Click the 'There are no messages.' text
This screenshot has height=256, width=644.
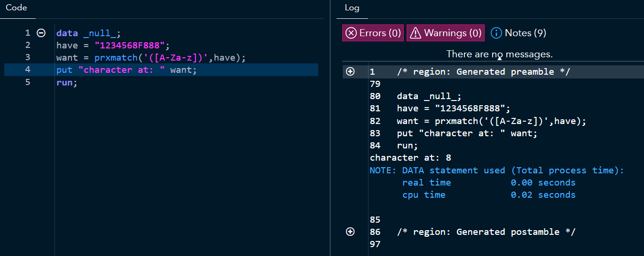[x=499, y=54]
